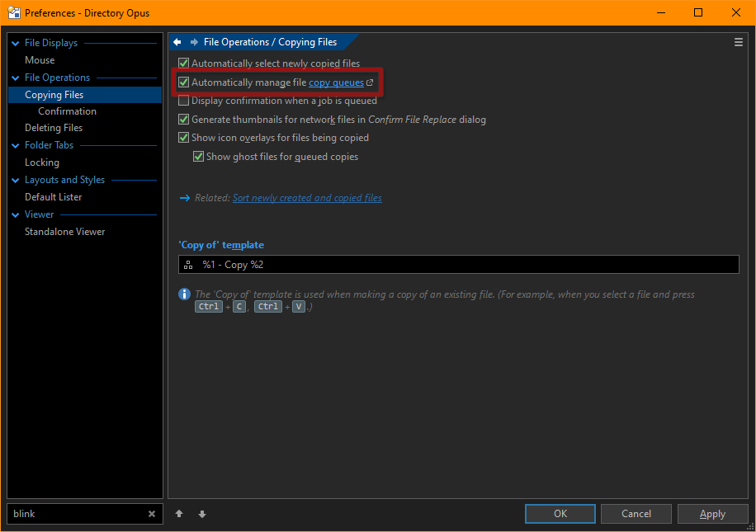Uncheck Show ghost files for queued copies
Screen dimensions: 756x532
click(x=199, y=157)
